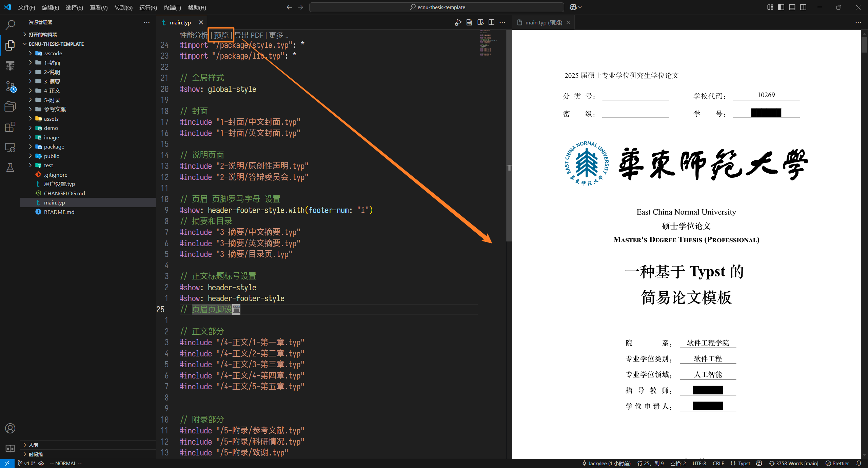Image resolution: width=868 pixels, height=468 pixels.
Task: Toggle the bottom panel visibility
Action: point(792,7)
